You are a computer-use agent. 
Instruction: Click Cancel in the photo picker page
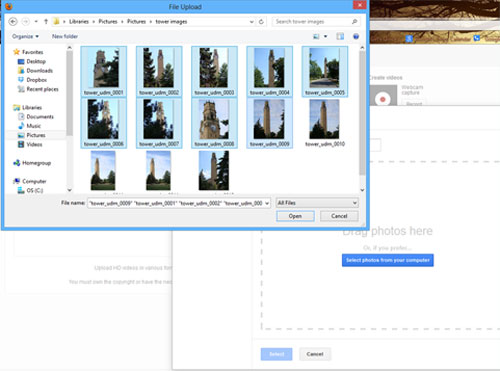(x=315, y=354)
